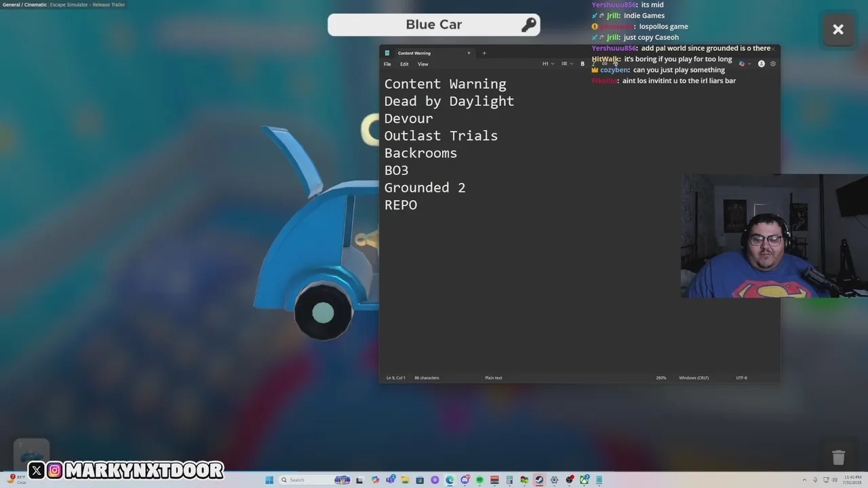Open the list style dropdown
The height and width of the screenshot is (488, 868).
click(x=566, y=64)
